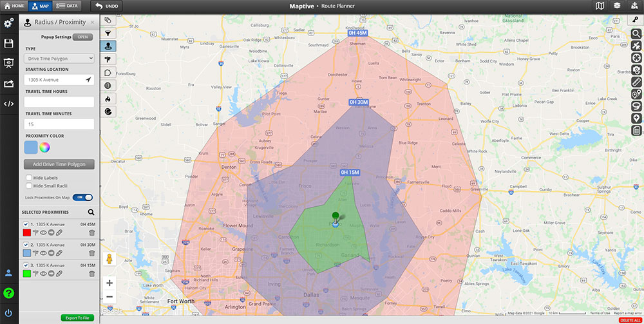Click the Travel Time Minutes field

(59, 124)
